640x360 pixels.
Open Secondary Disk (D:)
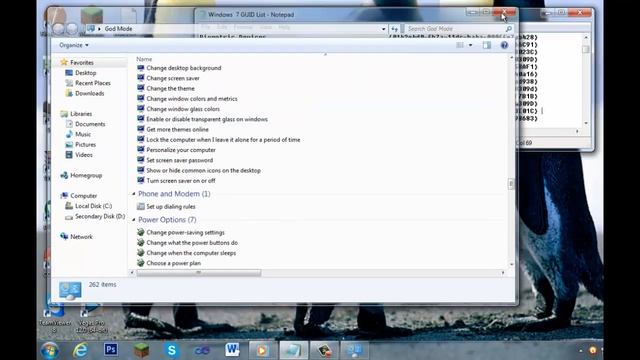coord(100,216)
